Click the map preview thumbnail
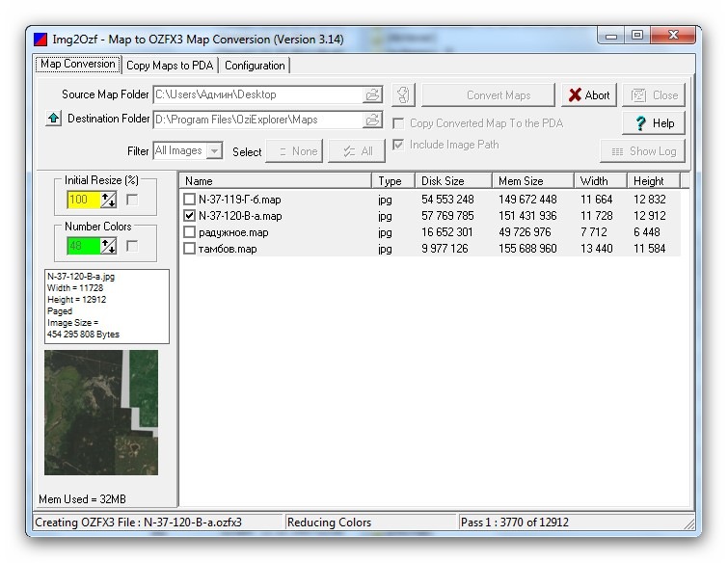This screenshot has height=563, width=728. [101, 413]
